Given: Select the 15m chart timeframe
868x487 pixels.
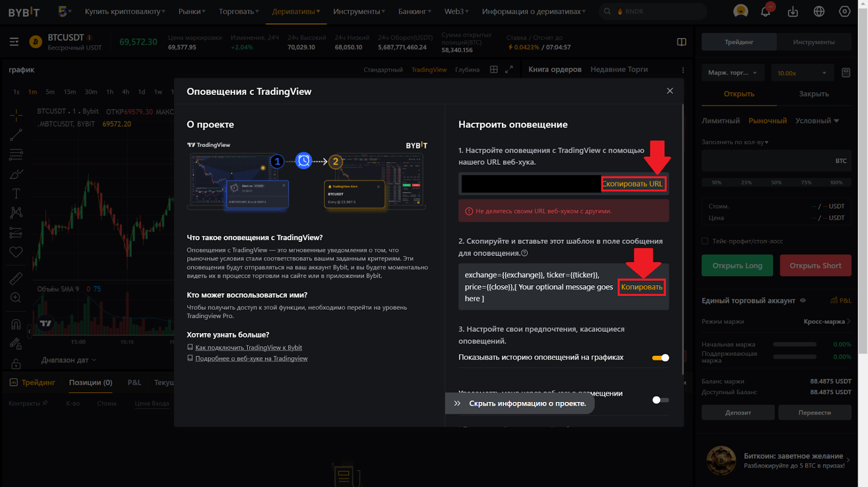Looking at the screenshot, I should tap(69, 92).
